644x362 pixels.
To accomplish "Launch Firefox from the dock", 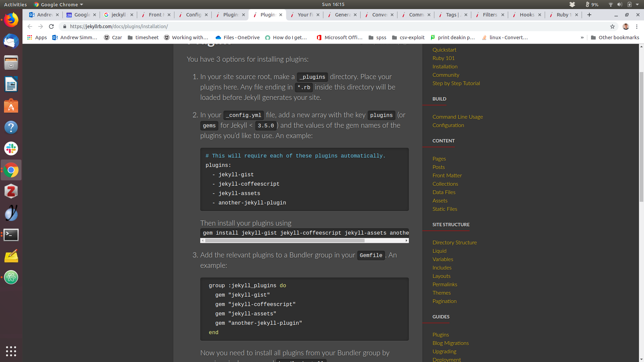I will (11, 20).
